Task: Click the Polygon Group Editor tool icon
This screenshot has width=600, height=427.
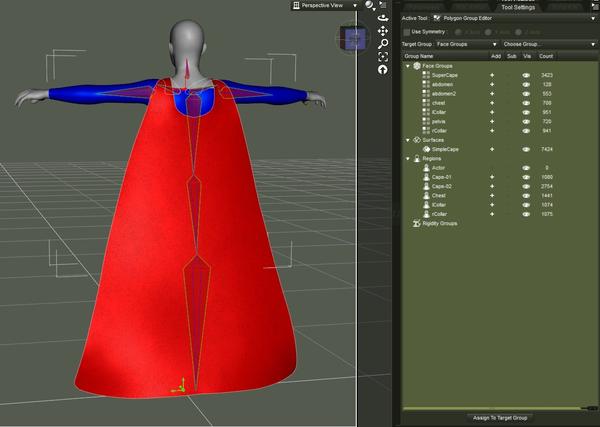Action: [x=437, y=18]
